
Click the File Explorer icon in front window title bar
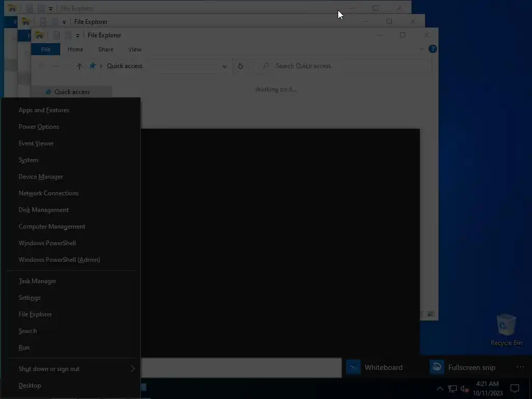tap(39, 35)
